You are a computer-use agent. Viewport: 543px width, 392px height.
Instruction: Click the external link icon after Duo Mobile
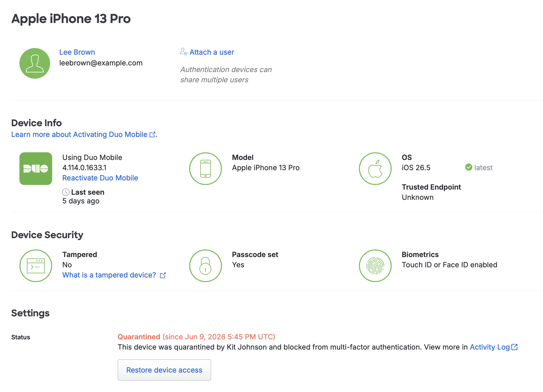pos(152,134)
